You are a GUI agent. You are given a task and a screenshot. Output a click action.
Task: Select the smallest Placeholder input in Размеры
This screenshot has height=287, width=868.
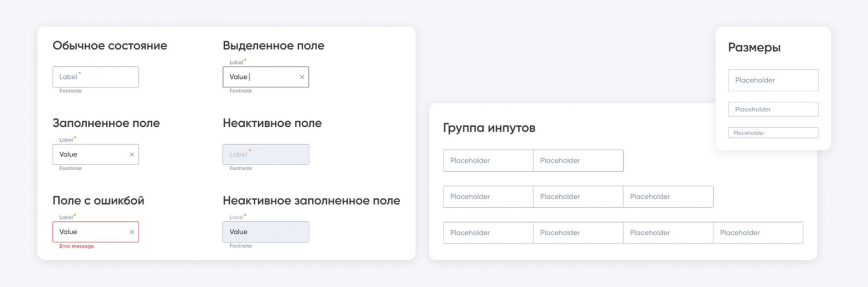coord(773,133)
